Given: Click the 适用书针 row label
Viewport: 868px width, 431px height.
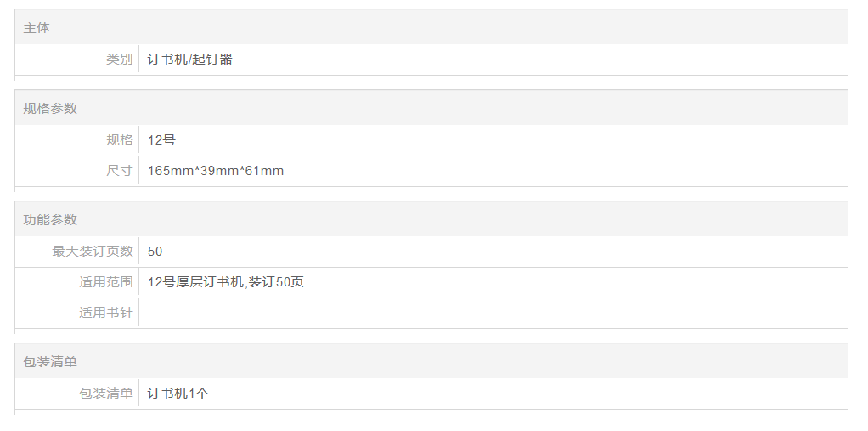Looking at the screenshot, I should 106,313.
